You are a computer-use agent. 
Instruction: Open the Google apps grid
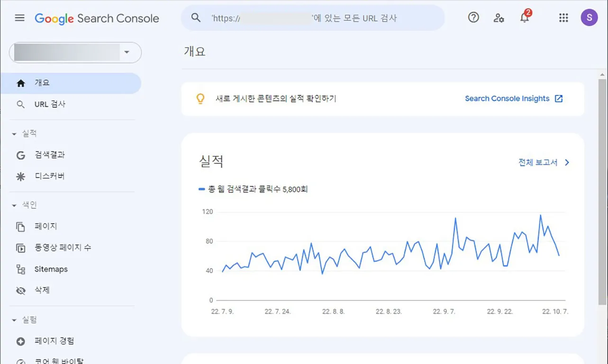click(563, 18)
